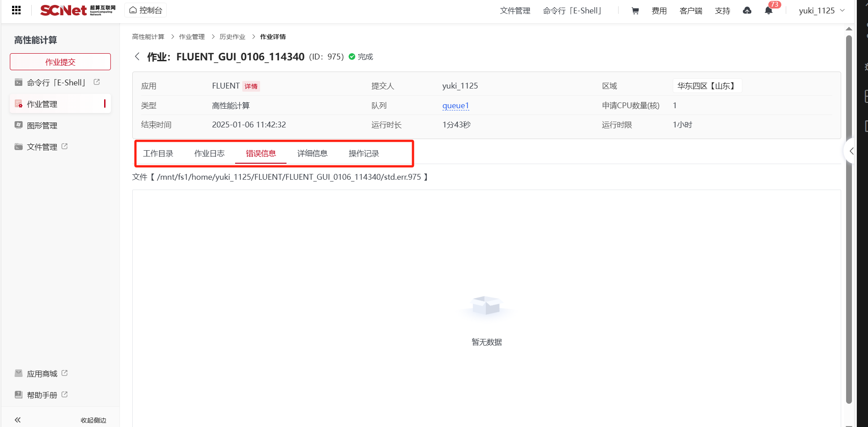
Task: Click the double-arrow collapse sidebar icon
Action: coord(17,420)
